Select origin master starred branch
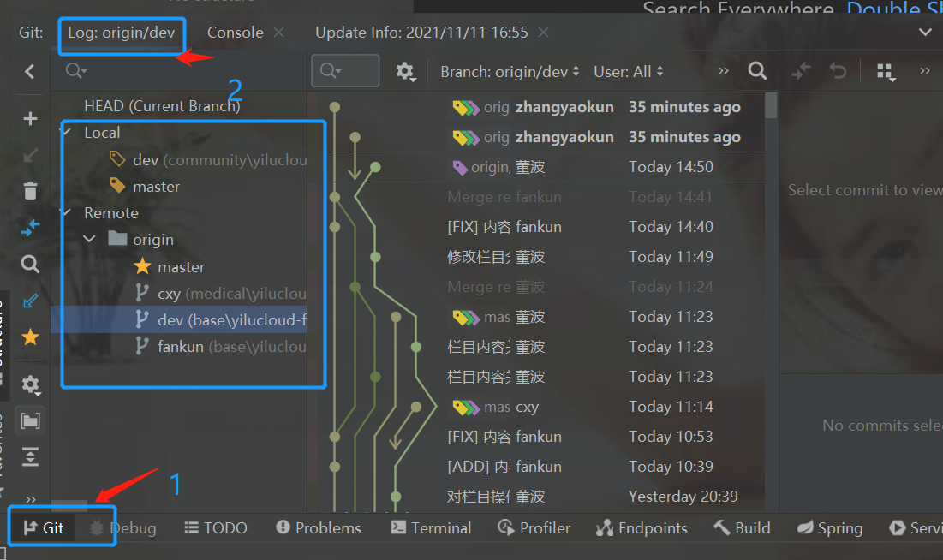 pyautogui.click(x=169, y=266)
